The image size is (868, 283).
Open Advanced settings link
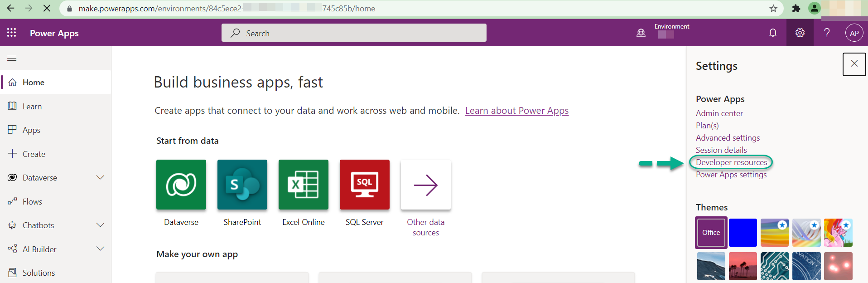coord(728,138)
